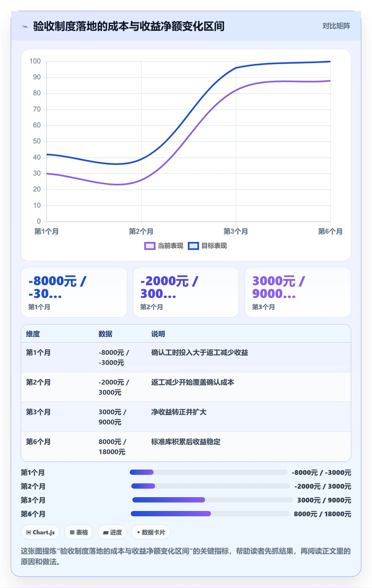The image size is (372, 588).
Task: Open the -8000元 第1个月 data card
Action: (x=74, y=292)
